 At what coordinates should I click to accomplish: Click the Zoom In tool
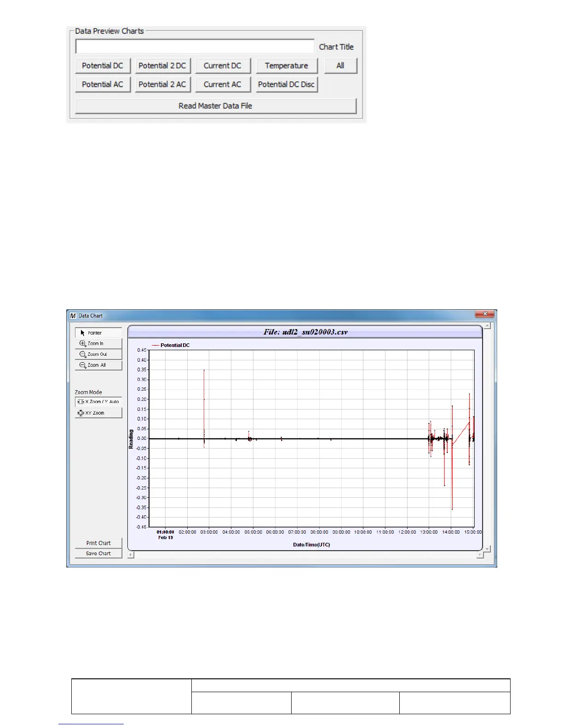tap(98, 343)
